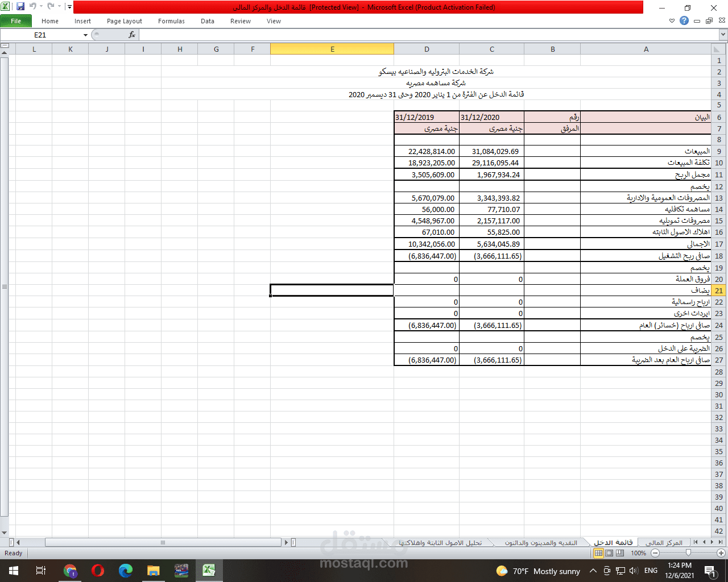Image resolution: width=728 pixels, height=582 pixels.
Task: Switch to Page Break Preview in status bar
Action: click(x=620, y=553)
